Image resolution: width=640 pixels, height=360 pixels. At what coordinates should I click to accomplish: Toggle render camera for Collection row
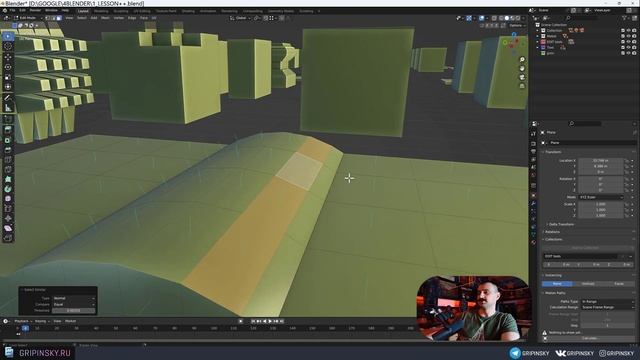(x=634, y=30)
